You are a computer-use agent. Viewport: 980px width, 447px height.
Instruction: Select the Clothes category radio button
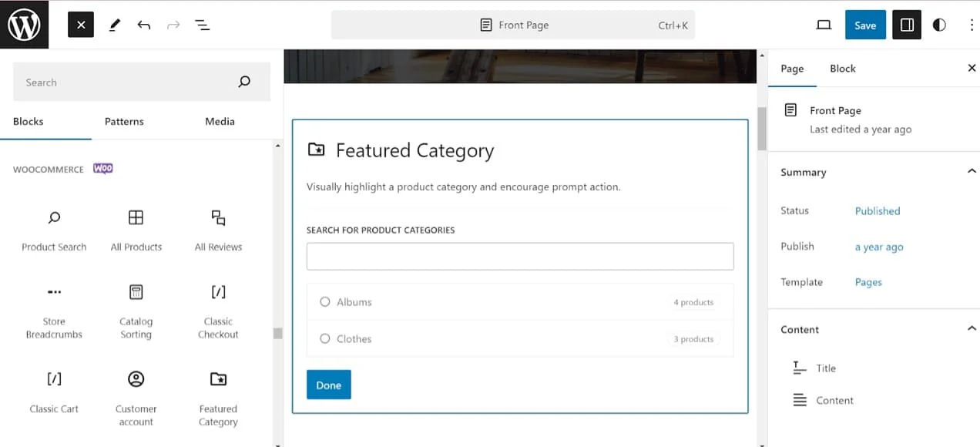(325, 339)
